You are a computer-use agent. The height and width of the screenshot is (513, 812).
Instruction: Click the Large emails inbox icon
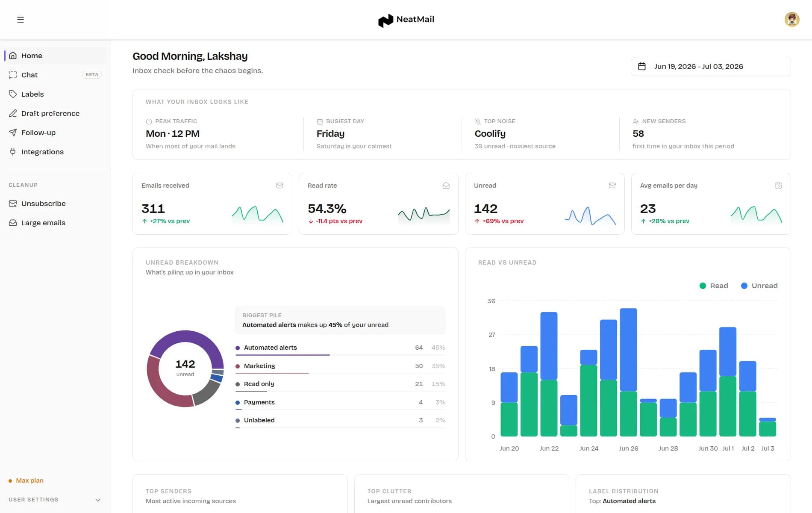tap(13, 223)
